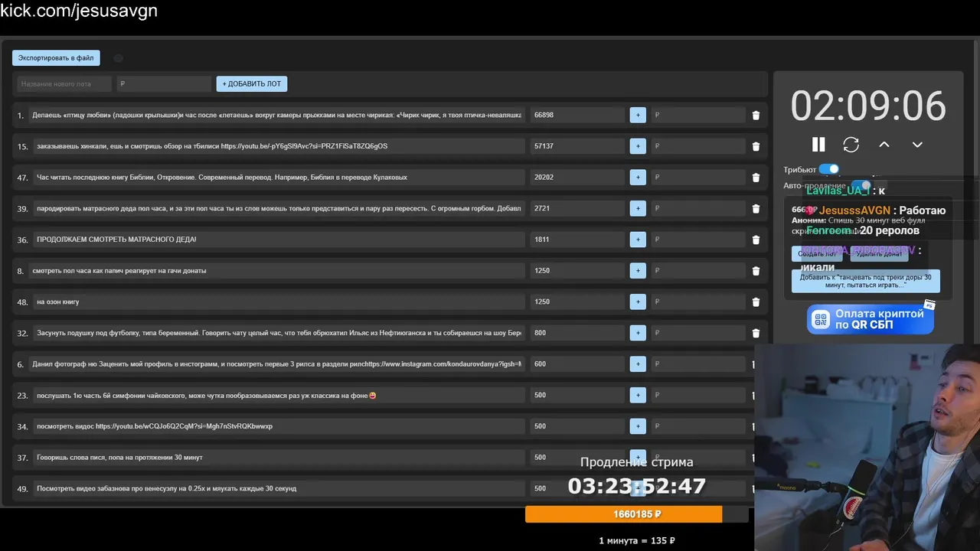The image size is (980, 551).
Task: Click ₽ add-amount field of lot 1
Action: 697,115
